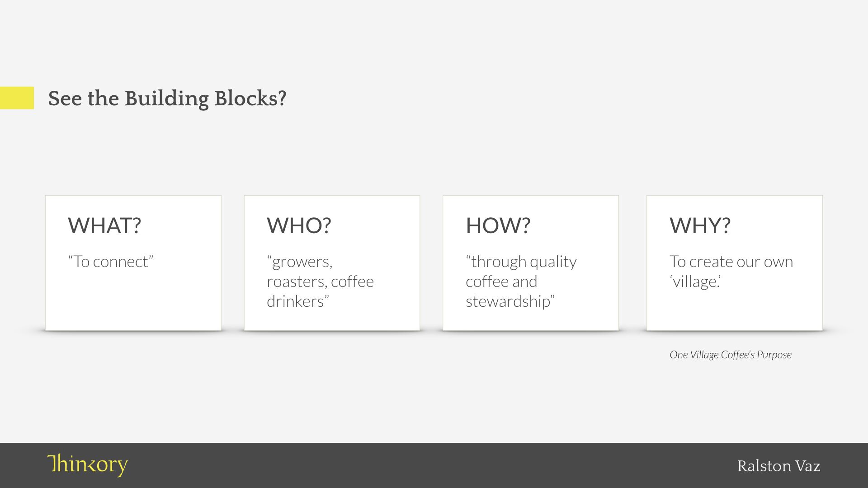This screenshot has height=488, width=868.
Task: Click the Ralston Vaz author name
Action: (778, 466)
